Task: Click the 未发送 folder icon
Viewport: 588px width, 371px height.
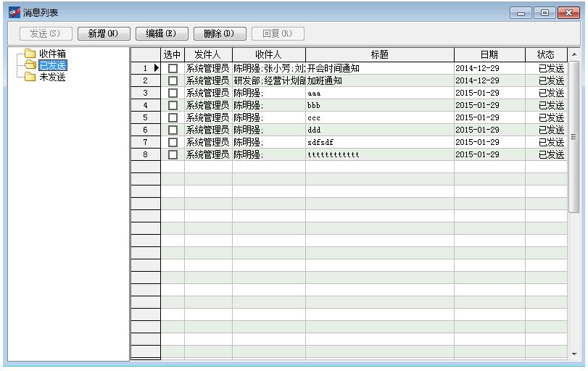Action: click(x=30, y=77)
